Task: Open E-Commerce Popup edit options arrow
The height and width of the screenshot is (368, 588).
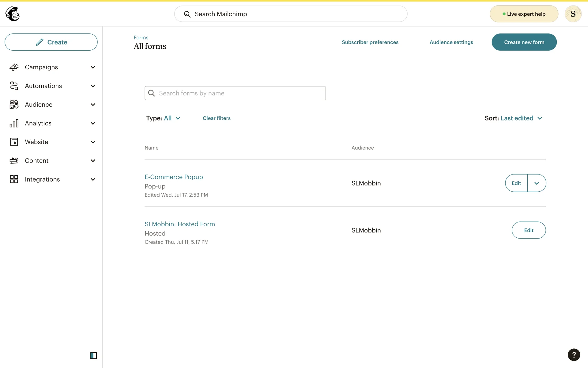Action: [537, 183]
